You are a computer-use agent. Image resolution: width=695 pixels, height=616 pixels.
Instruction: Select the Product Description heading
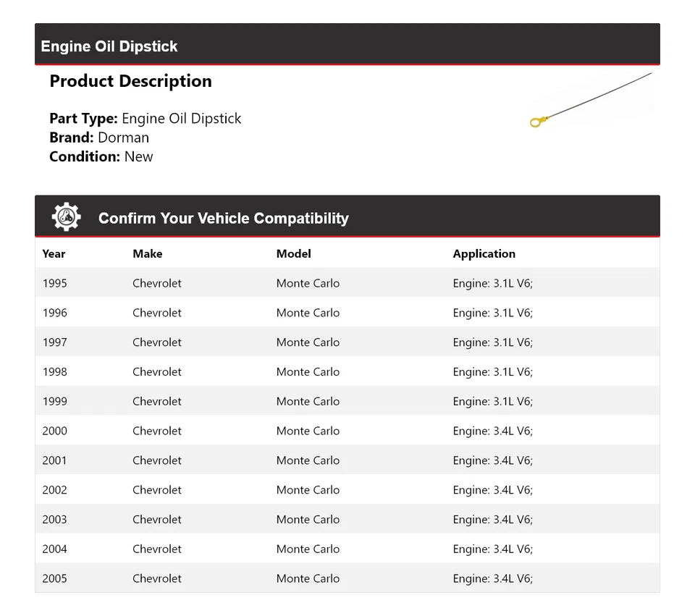(130, 81)
